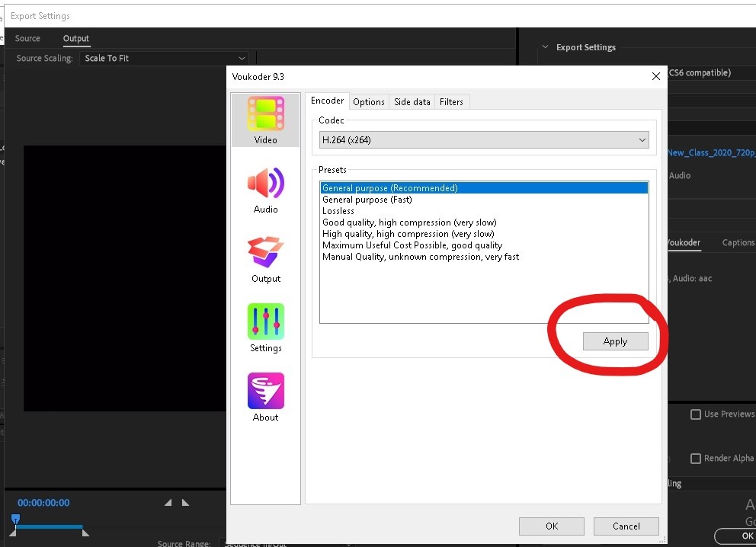
Task: Toggle the Render Alpha checkbox
Action: point(695,459)
